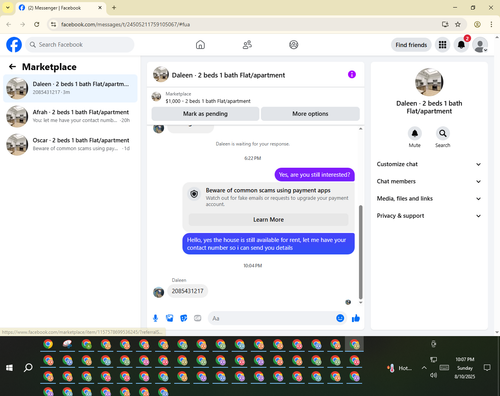Screen dimensions: 500x396
Task: Click the back arrow next to Marketplace
Action: [12, 67]
